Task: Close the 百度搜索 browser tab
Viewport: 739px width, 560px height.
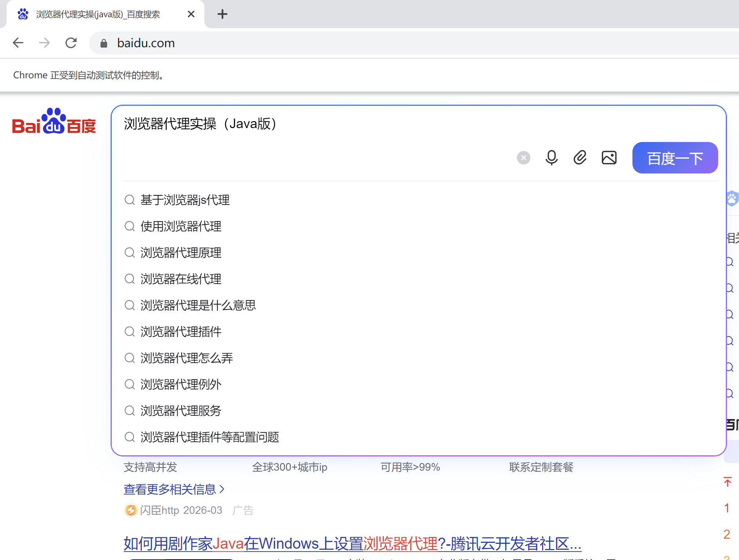Action: (191, 14)
